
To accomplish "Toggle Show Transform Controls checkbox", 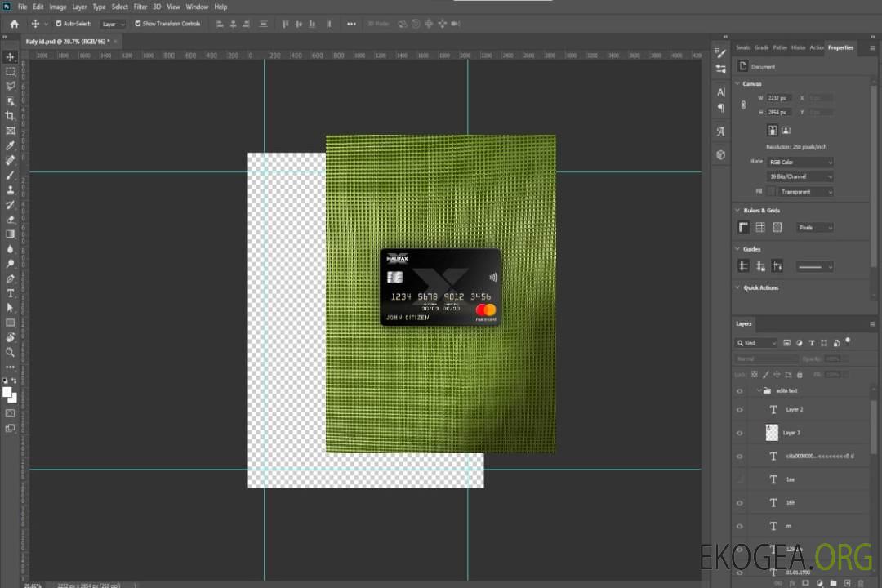I will click(138, 24).
